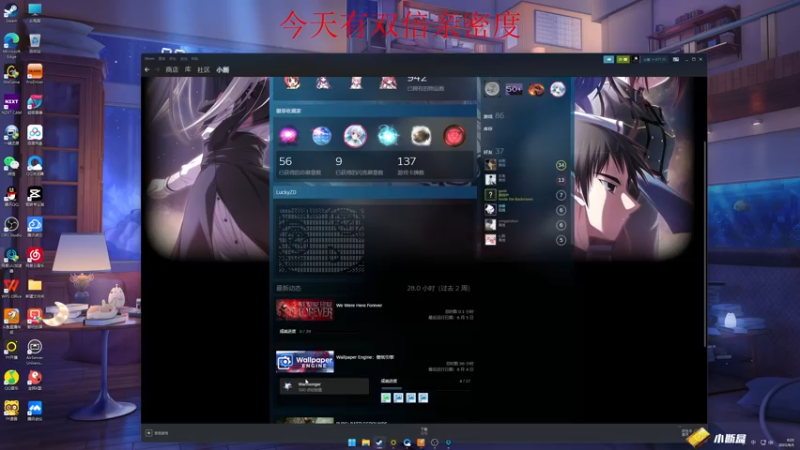This screenshot has width=800, height=450.
Task: Open the cyan lightning energy badge
Action: tap(388, 136)
